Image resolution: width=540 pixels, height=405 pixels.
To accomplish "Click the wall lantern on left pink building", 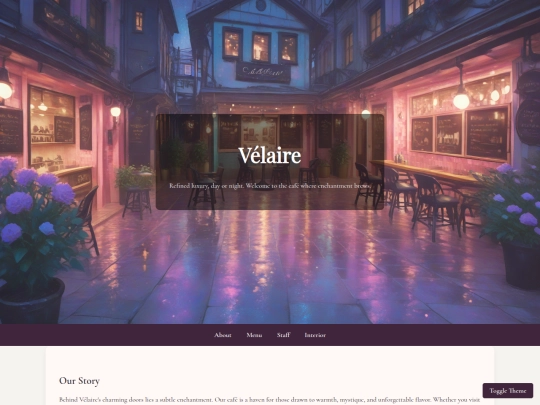I will click(x=115, y=112).
